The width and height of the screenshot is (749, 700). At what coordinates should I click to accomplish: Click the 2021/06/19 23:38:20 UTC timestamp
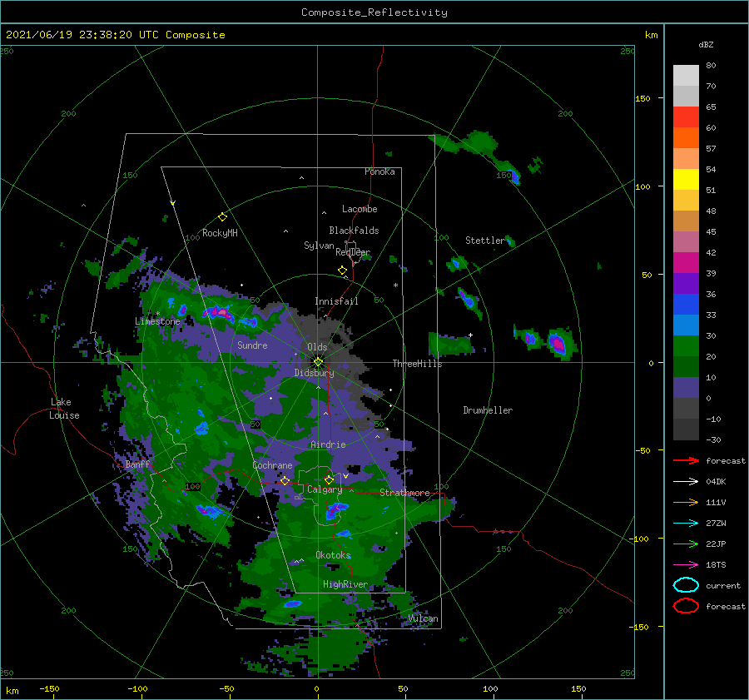point(82,35)
